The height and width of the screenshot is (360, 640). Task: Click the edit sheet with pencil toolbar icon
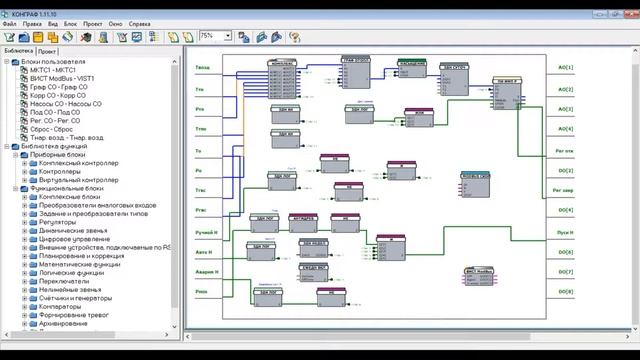122,37
